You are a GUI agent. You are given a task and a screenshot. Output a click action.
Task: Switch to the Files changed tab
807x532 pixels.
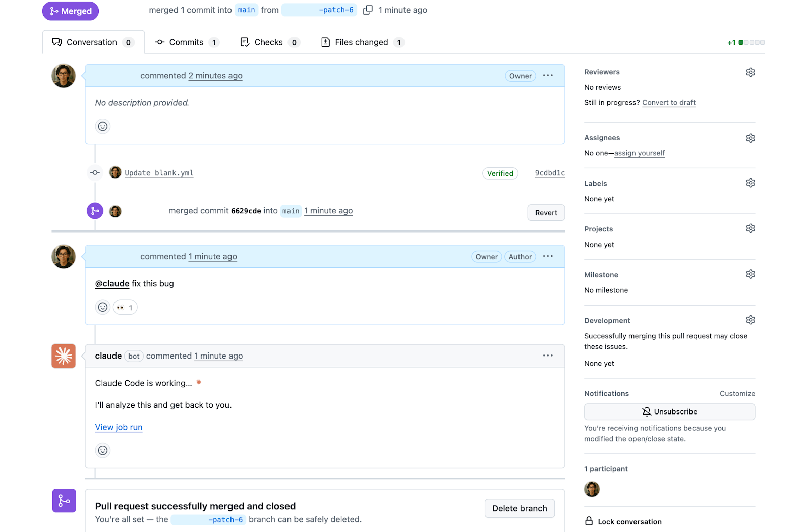tap(362, 42)
